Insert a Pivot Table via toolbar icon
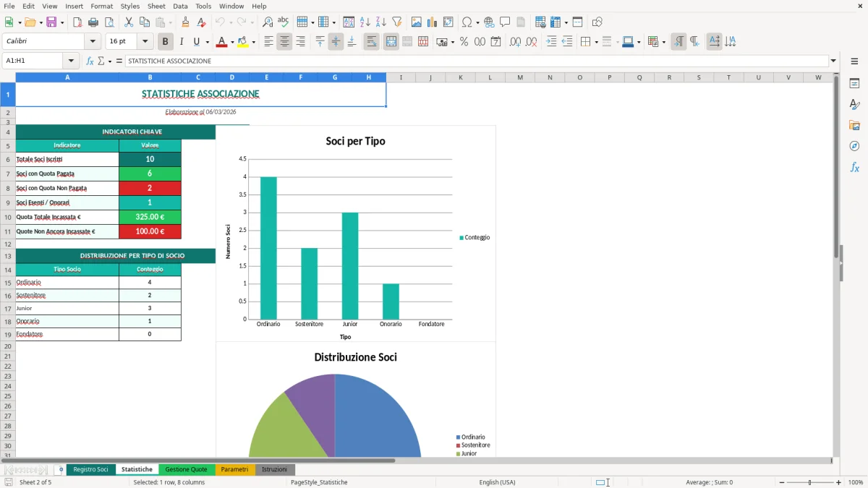This screenshot has width=868, height=488. (448, 22)
